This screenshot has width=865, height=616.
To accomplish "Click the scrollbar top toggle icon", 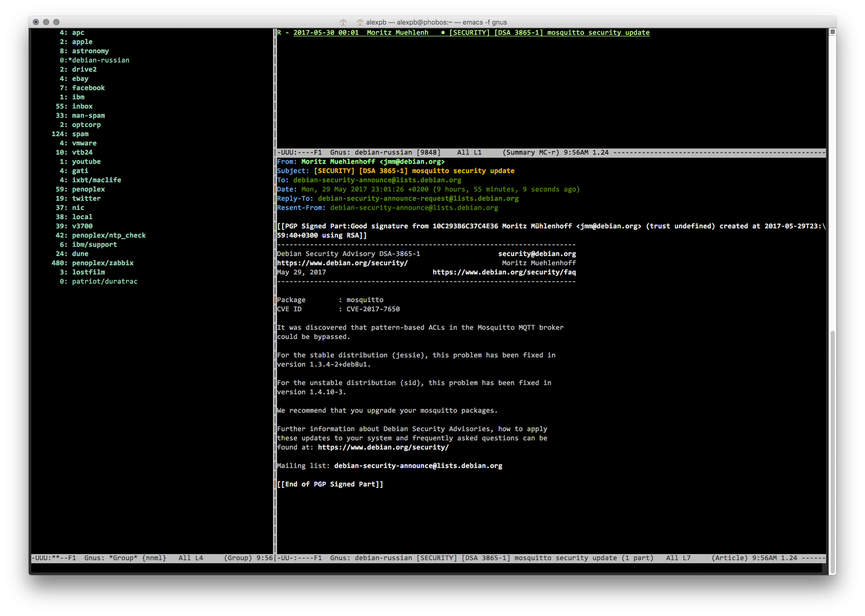I will (833, 32).
